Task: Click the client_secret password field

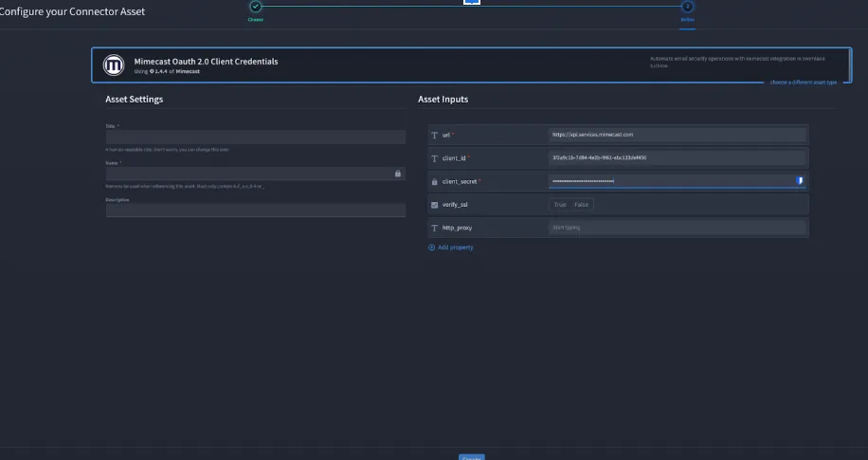Action: click(677, 181)
